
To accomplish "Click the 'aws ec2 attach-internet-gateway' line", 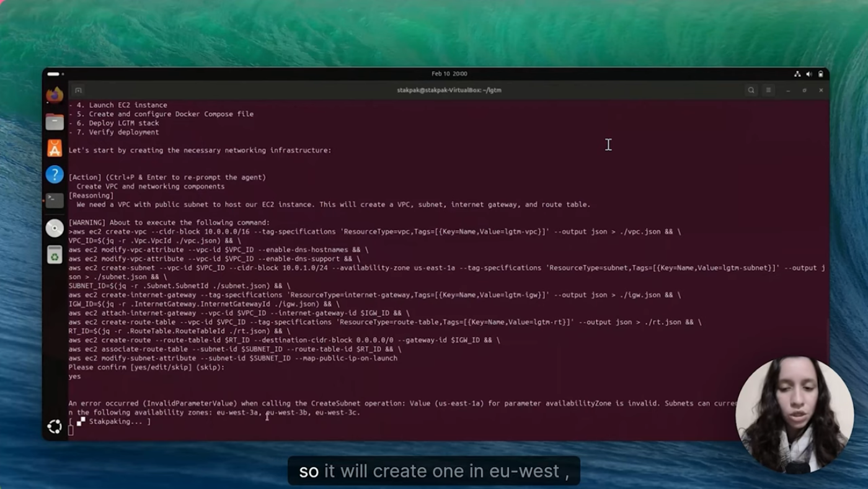I will (x=239, y=313).
